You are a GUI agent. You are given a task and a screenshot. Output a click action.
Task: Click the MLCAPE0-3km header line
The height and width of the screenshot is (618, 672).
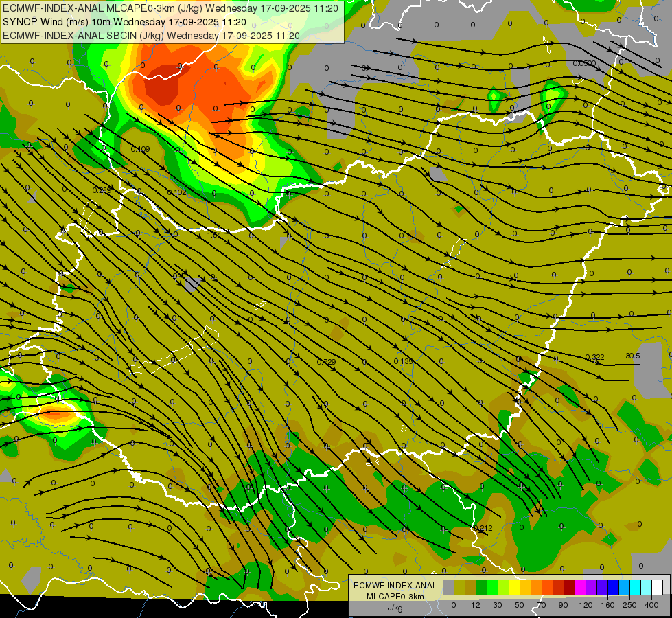tap(170, 8)
